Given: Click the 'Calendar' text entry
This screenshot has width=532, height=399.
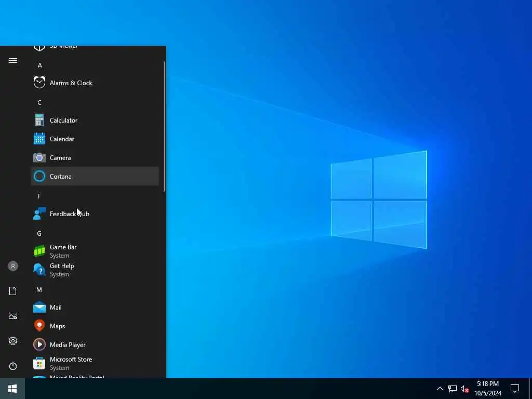Looking at the screenshot, I should (62, 139).
